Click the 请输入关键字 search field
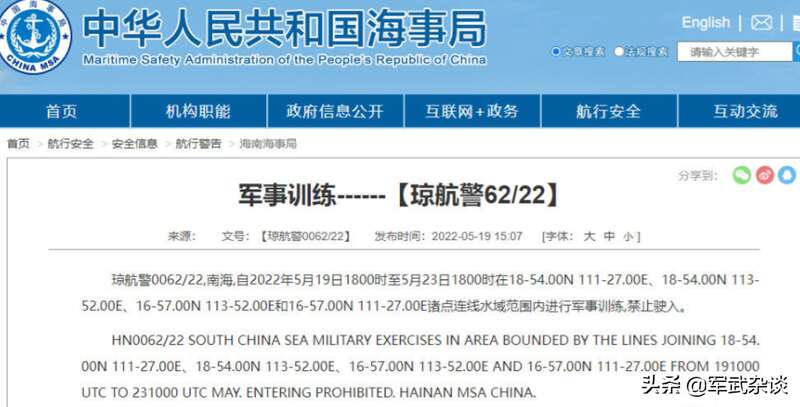Image resolution: width=800 pixels, height=407 pixels. (735, 52)
